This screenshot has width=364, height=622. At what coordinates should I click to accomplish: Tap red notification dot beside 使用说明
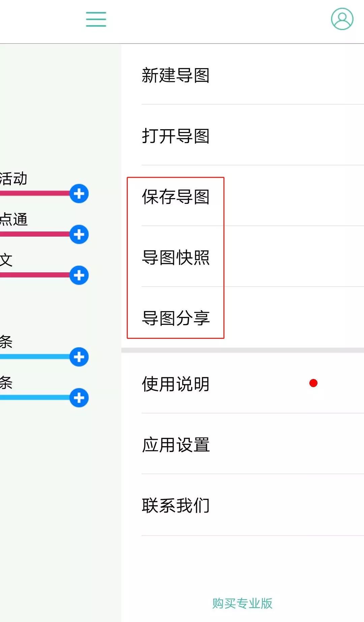[313, 383]
